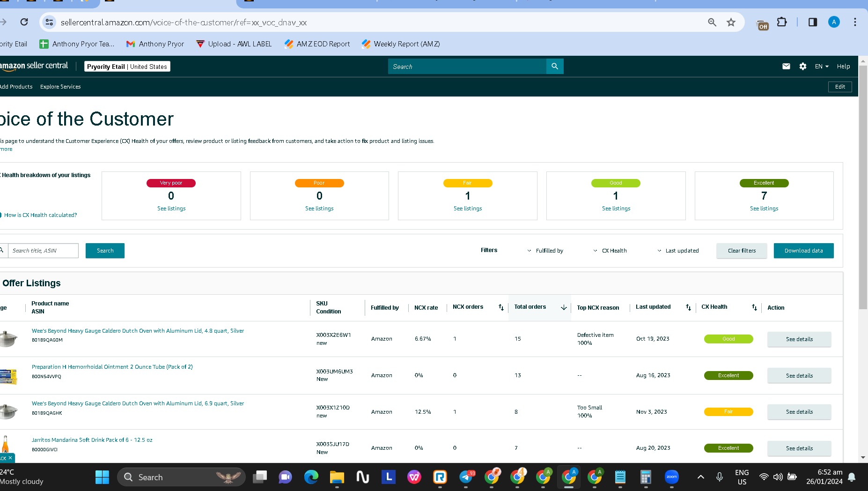Open the browser zoom magnifier icon

coord(712,22)
